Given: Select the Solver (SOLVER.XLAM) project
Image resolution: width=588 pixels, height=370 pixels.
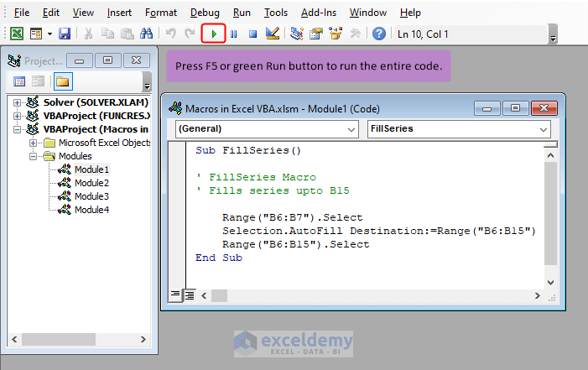Looking at the screenshot, I should click(x=96, y=102).
